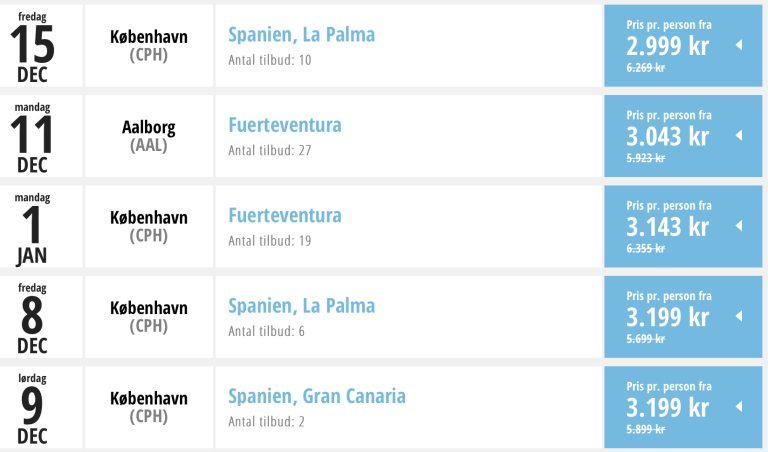Click the mandag 11 DEC date box
This screenshot has width=768, height=452.
[32, 136]
